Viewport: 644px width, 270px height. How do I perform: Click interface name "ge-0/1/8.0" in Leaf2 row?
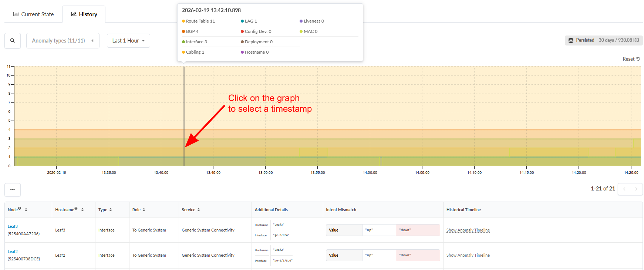coord(283,261)
